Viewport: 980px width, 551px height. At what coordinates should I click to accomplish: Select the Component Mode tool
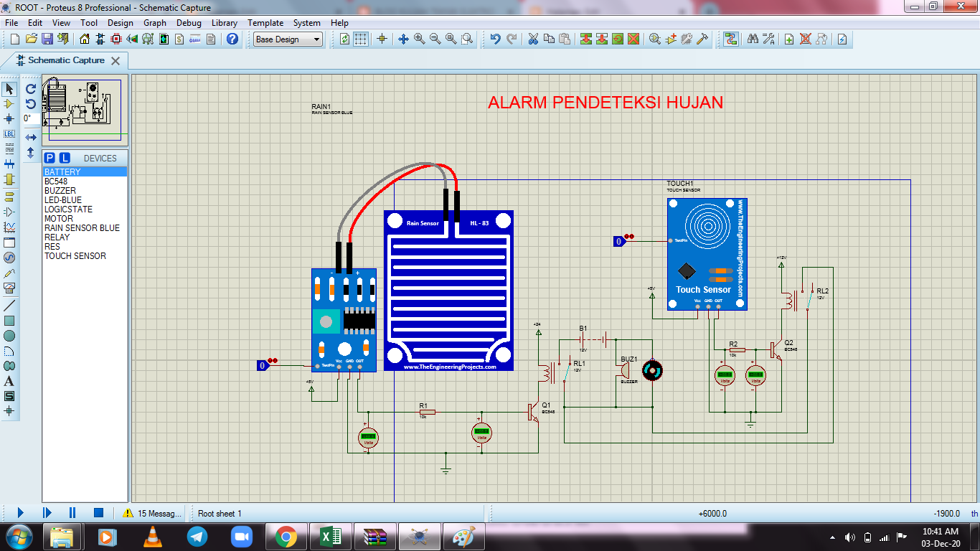click(9, 104)
